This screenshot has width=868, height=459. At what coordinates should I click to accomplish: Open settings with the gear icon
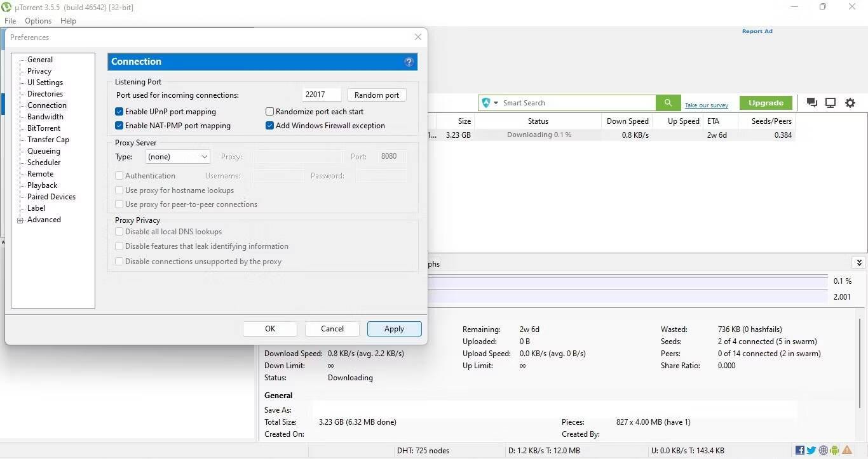pyautogui.click(x=850, y=102)
